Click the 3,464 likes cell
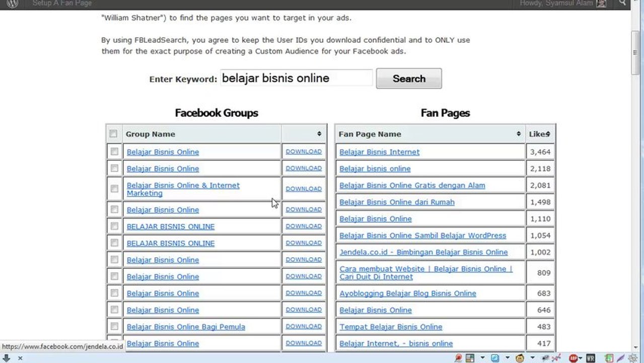The height and width of the screenshot is (363, 644). coord(540,152)
